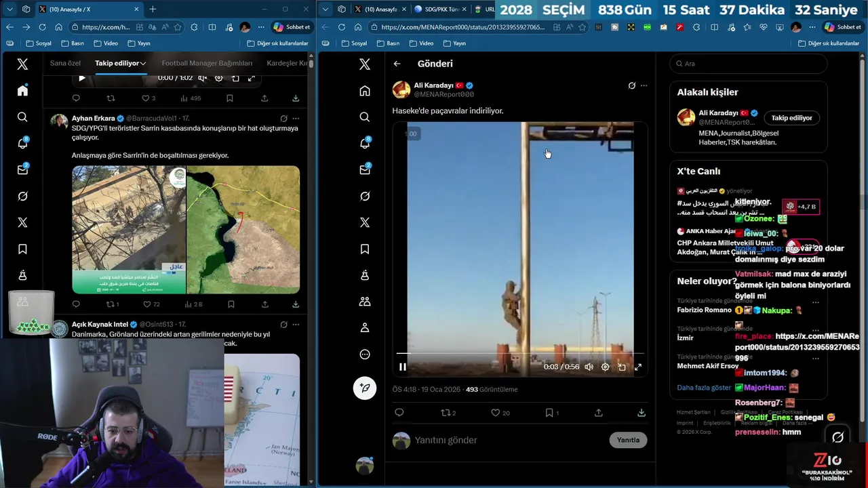The width and height of the screenshot is (868, 488).
Task: Switch Haseke video to picture-in-picture
Action: coord(622,367)
